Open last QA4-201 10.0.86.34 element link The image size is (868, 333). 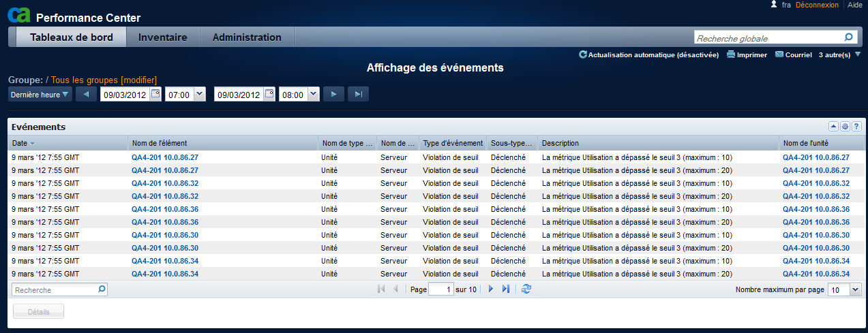coord(165,274)
